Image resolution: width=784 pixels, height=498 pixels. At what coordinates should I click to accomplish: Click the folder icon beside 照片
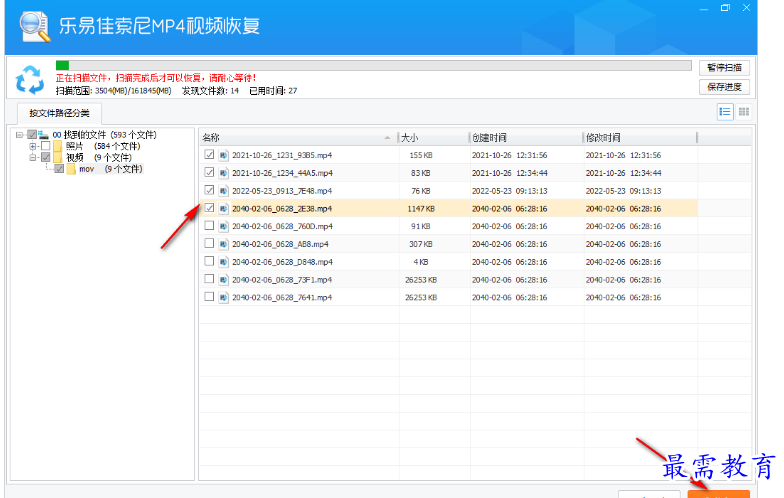[58, 146]
